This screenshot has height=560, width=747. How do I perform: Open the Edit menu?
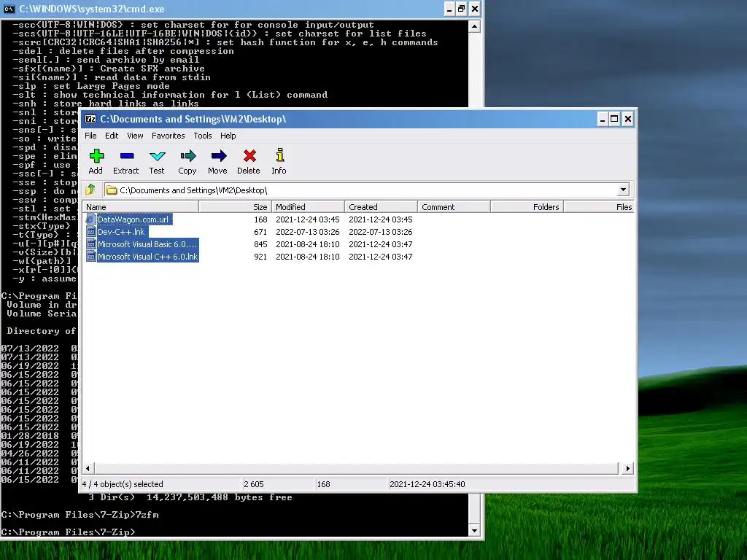(112, 136)
